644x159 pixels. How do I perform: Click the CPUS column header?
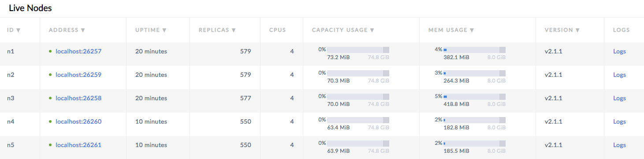point(278,30)
